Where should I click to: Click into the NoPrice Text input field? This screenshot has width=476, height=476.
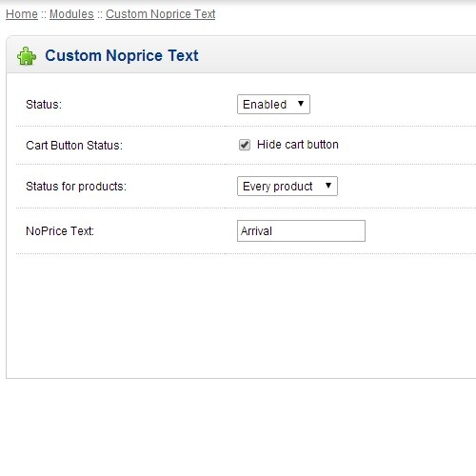click(x=301, y=230)
